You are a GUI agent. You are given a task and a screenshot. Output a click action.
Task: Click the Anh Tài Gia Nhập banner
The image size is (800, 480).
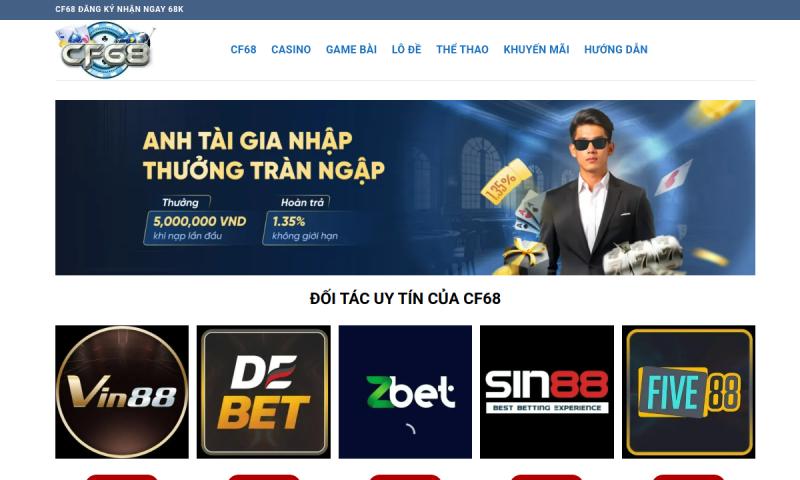point(405,188)
